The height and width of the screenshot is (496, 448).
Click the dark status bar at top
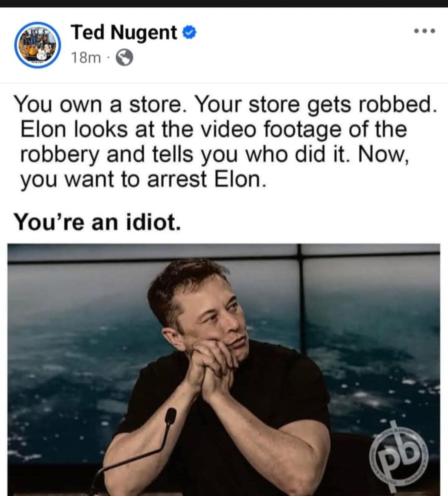tap(224, 3)
